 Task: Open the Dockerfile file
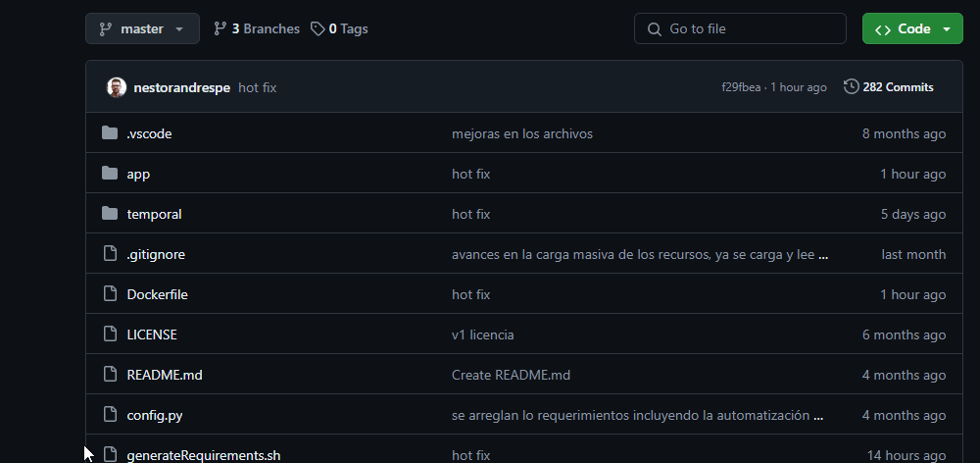pyautogui.click(x=157, y=294)
